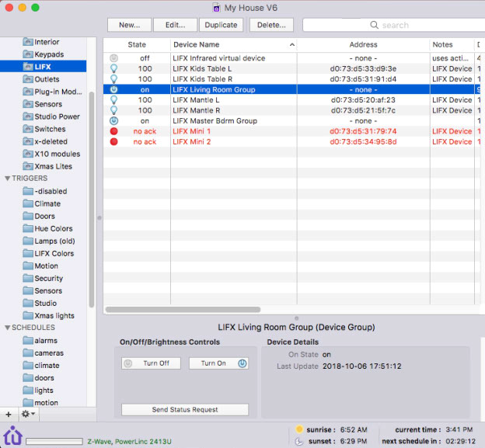Open the Hue Colors trigger folder
The width and height of the screenshot is (485, 448).
[x=48, y=228]
